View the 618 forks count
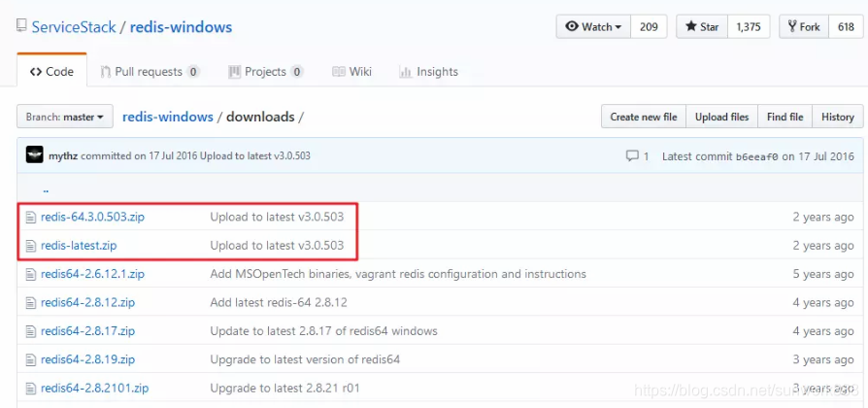 pos(846,26)
